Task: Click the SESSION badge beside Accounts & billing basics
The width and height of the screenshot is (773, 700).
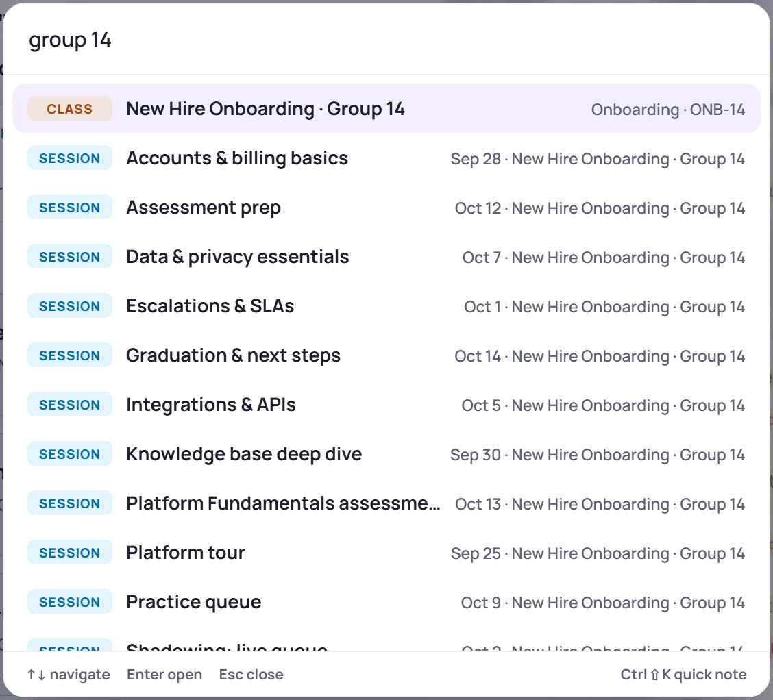Action: click(69, 158)
